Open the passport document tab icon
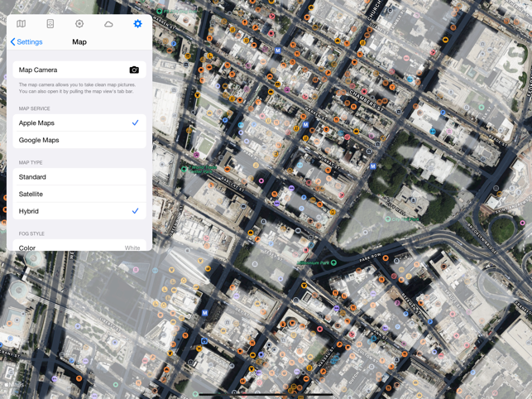The image size is (532, 399). pyautogui.click(x=50, y=23)
